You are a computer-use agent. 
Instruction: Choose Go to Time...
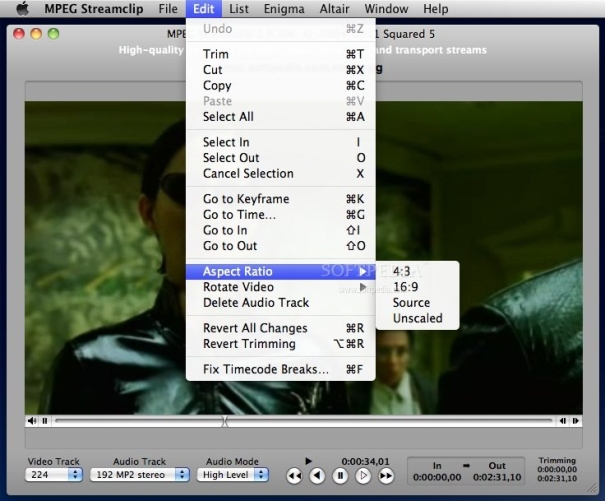281,215
